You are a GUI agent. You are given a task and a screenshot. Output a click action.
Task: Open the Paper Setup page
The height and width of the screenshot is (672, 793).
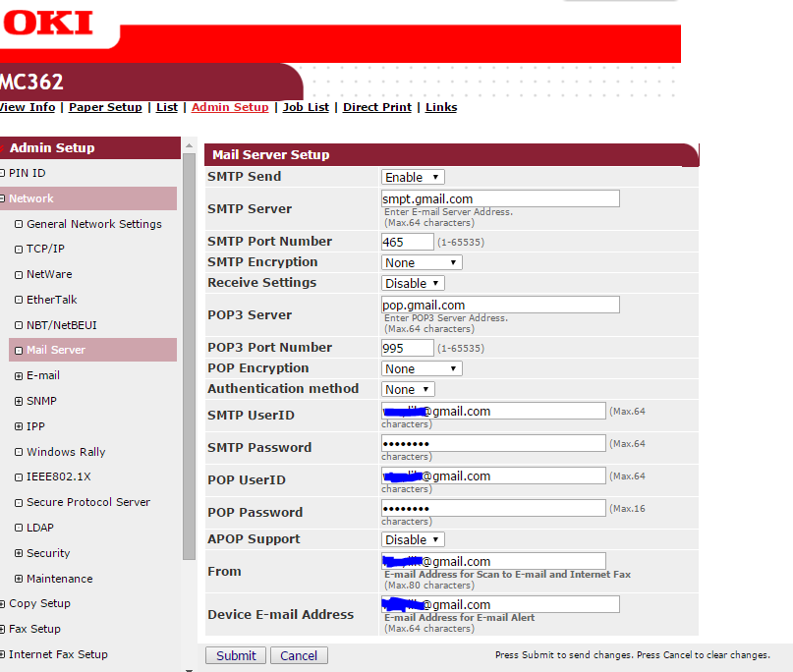[x=104, y=107]
